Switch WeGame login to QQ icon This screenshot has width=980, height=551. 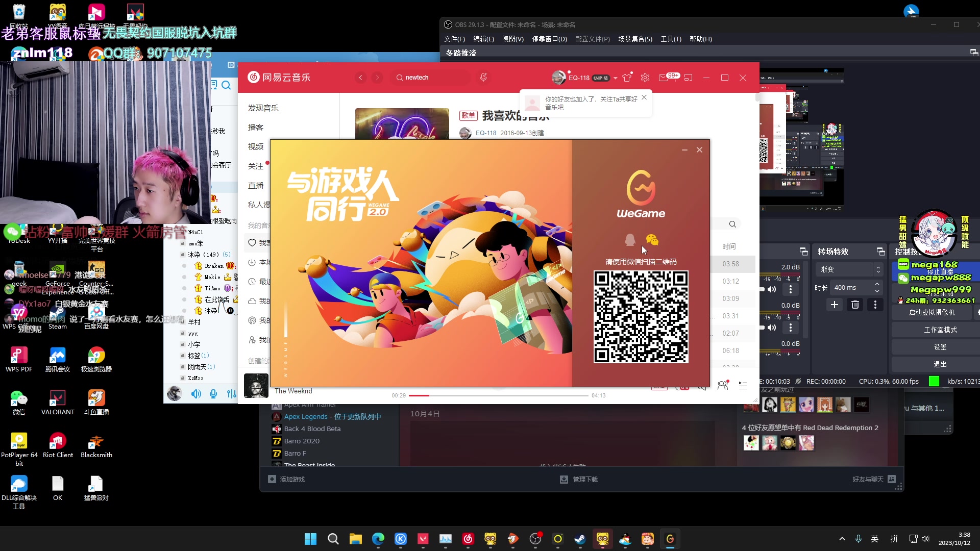click(x=630, y=240)
